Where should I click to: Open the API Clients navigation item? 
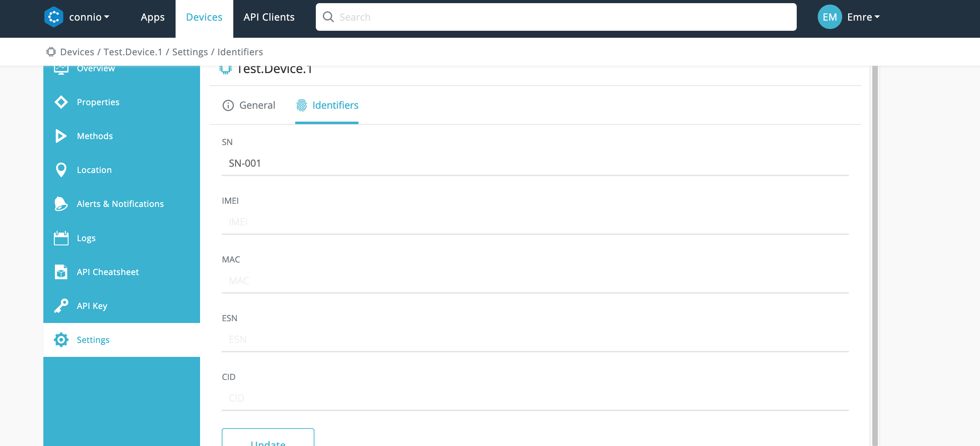(269, 17)
